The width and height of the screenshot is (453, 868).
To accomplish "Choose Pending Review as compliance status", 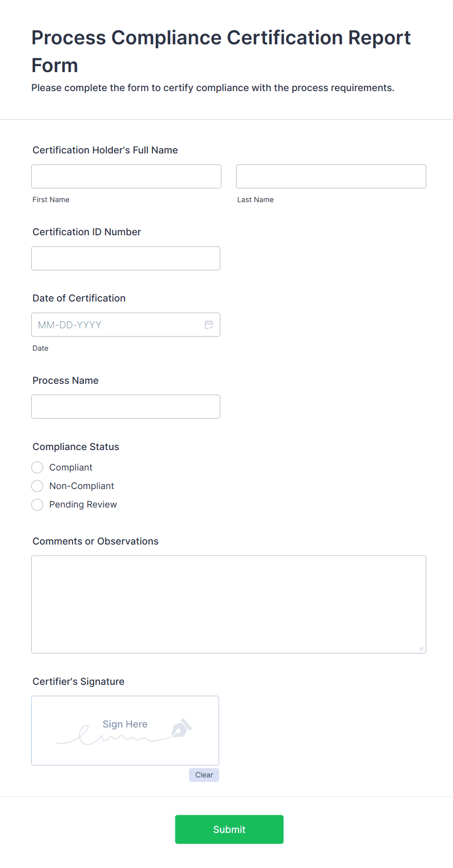I will (37, 505).
